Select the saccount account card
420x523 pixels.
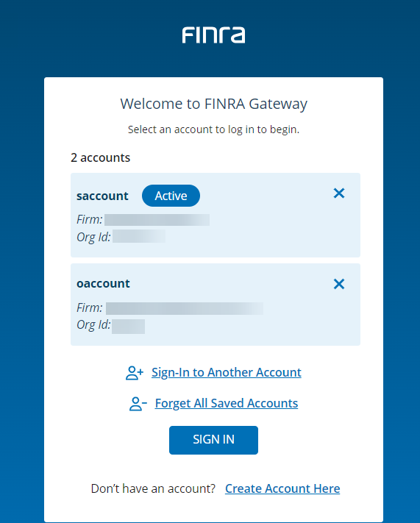point(216,215)
